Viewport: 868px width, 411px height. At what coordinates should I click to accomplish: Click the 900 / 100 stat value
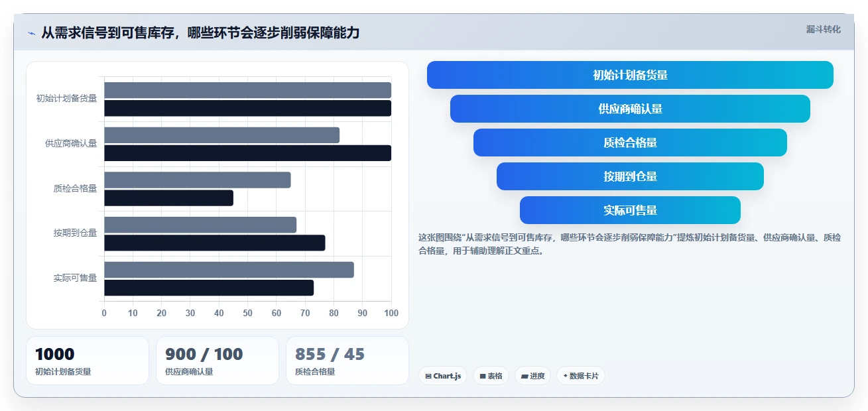click(204, 354)
